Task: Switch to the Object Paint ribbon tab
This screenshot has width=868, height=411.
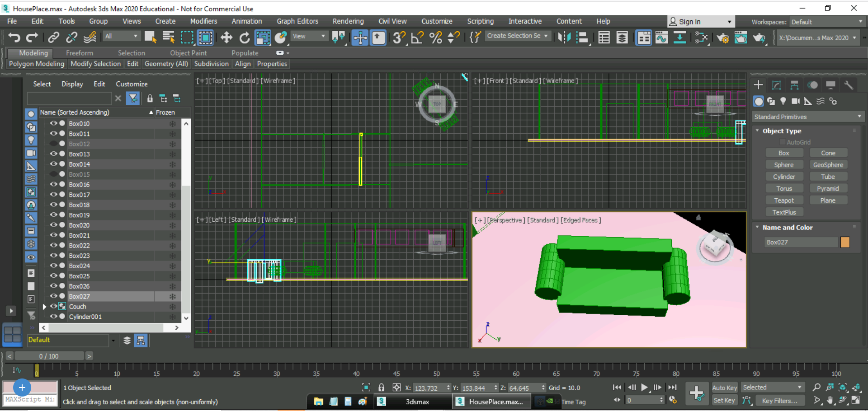Action: click(x=188, y=53)
